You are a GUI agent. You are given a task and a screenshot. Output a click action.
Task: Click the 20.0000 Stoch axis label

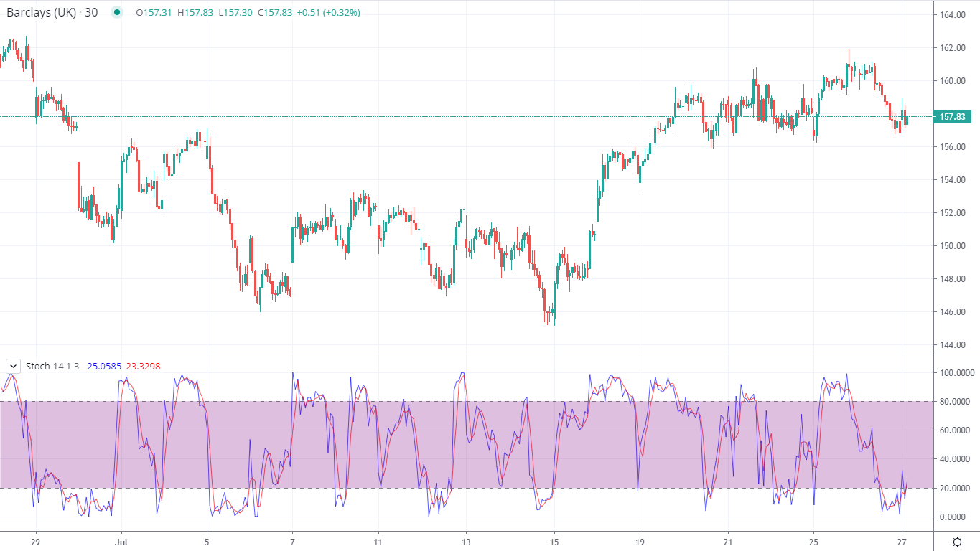point(954,489)
